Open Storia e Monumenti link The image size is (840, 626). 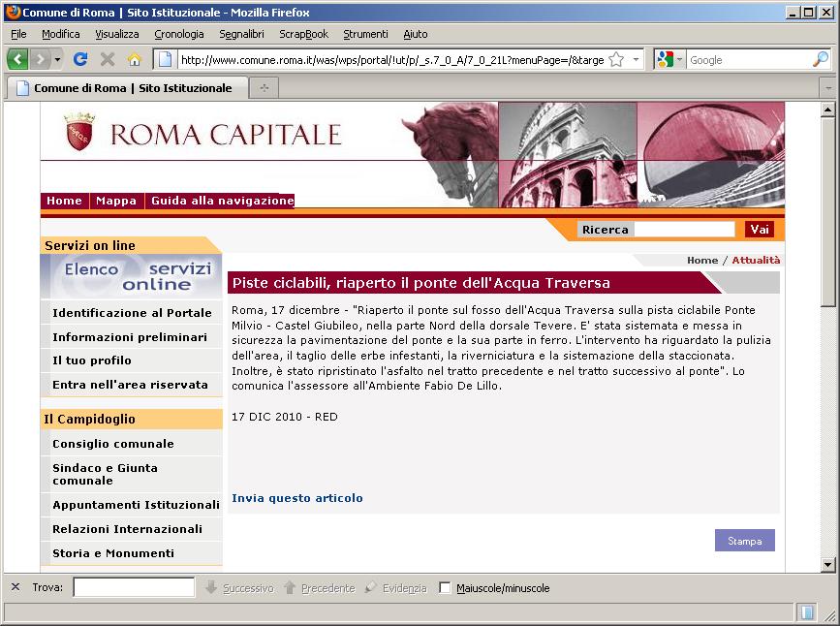[x=113, y=552]
